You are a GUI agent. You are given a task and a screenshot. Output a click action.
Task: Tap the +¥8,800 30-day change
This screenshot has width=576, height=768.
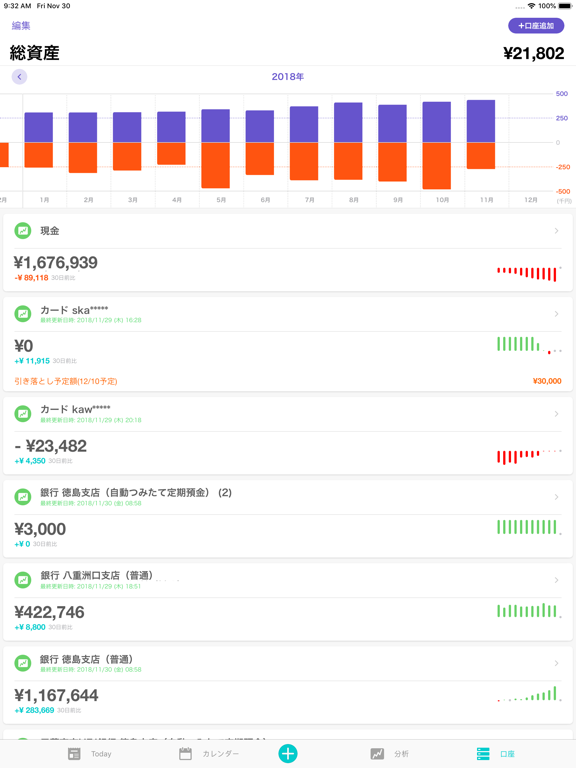pyautogui.click(x=30, y=627)
